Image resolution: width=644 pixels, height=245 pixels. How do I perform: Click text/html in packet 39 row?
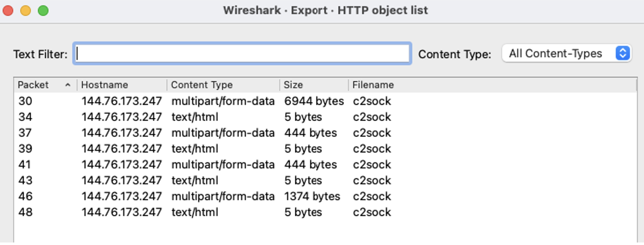pos(195,149)
